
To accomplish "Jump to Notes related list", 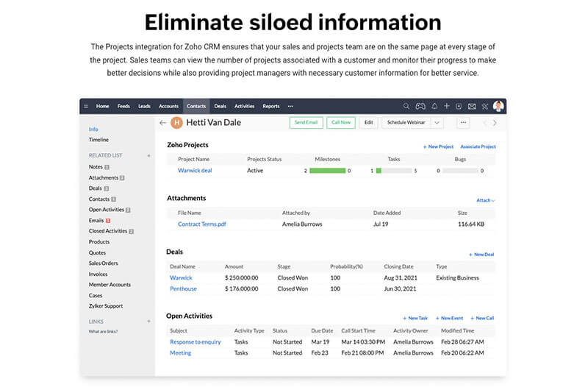I will click(96, 166).
